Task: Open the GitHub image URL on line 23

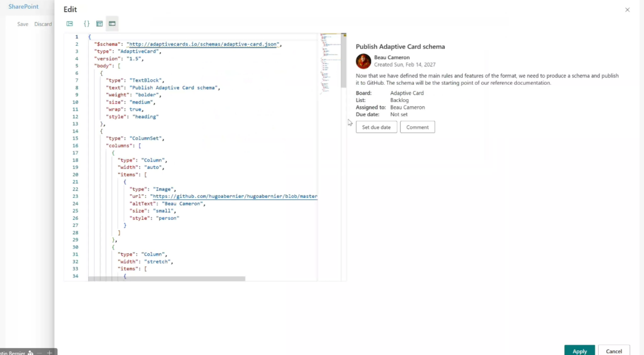Action: click(233, 196)
